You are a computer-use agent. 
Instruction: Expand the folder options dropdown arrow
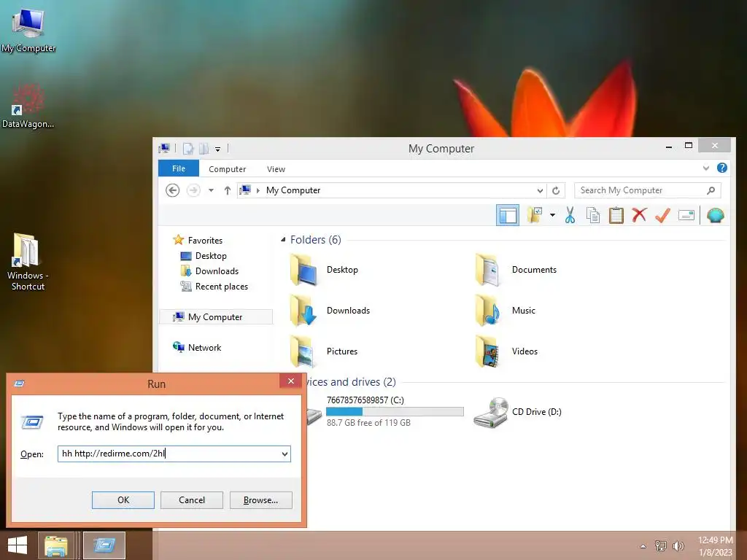(x=552, y=215)
